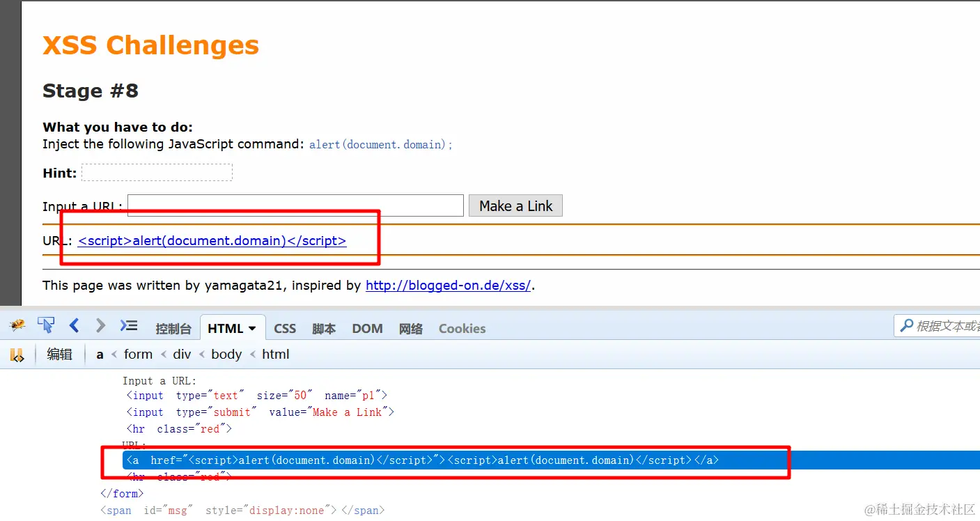Screen dimensions: 980x521
Task: Click the Make a Link button
Action: point(515,205)
